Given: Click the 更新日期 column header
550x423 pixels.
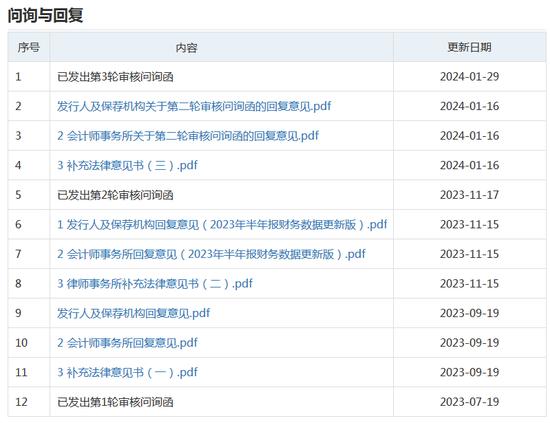Looking at the screenshot, I should [x=469, y=47].
